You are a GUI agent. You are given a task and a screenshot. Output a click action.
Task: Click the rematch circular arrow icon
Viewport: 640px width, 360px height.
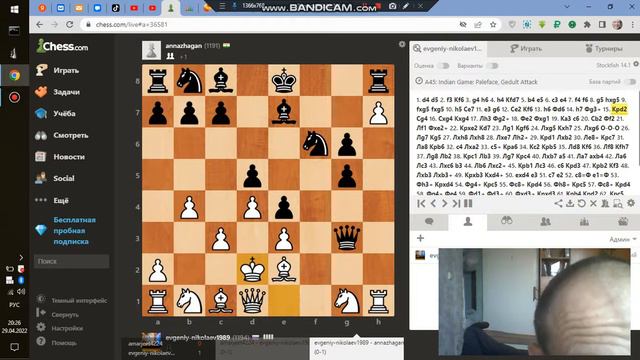582,203
